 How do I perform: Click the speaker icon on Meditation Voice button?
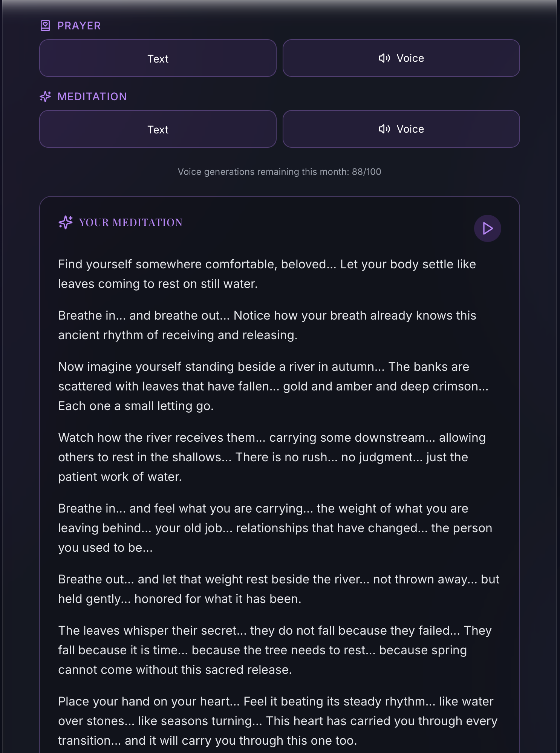[384, 129]
